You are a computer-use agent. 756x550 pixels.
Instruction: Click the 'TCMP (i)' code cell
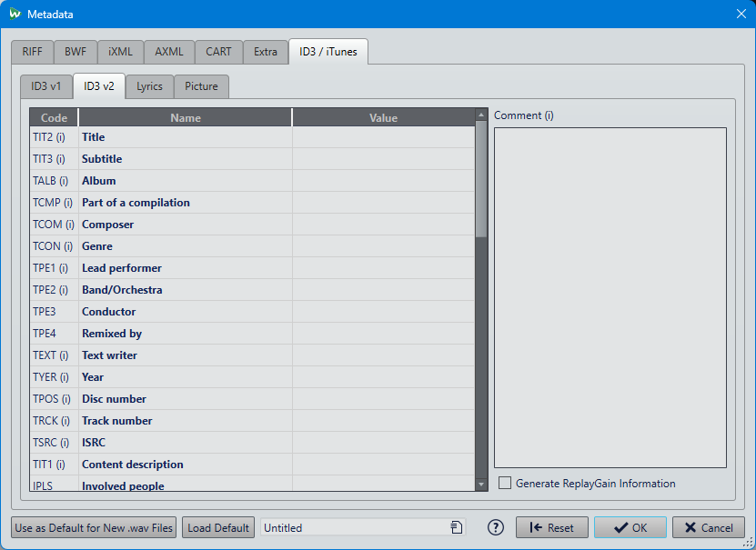54,203
